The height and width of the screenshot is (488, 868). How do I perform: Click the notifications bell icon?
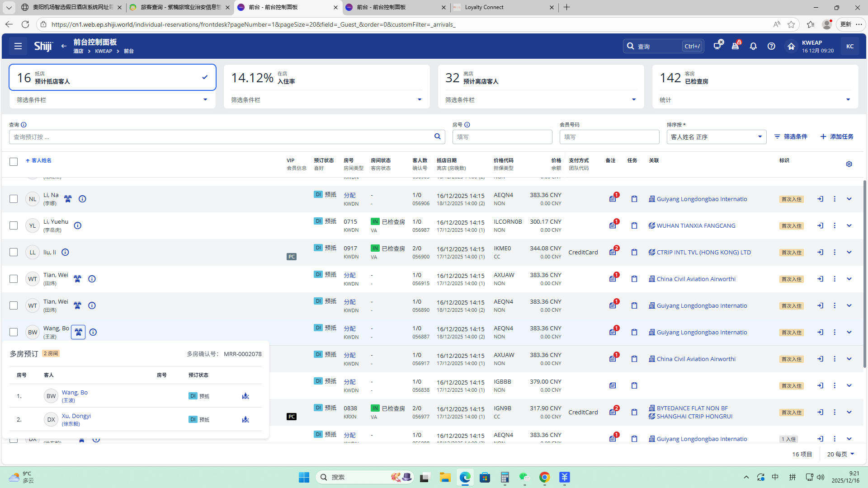pyautogui.click(x=753, y=46)
